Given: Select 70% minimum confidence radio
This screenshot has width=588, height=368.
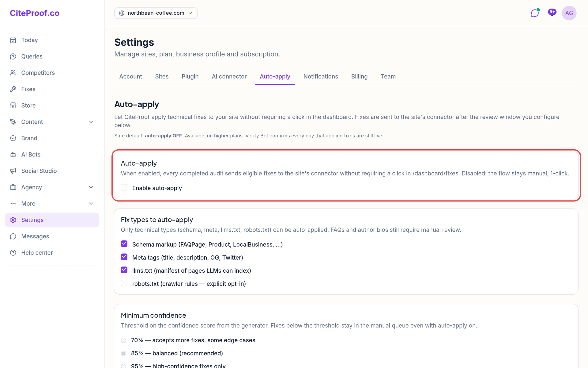Looking at the screenshot, I should click(123, 340).
